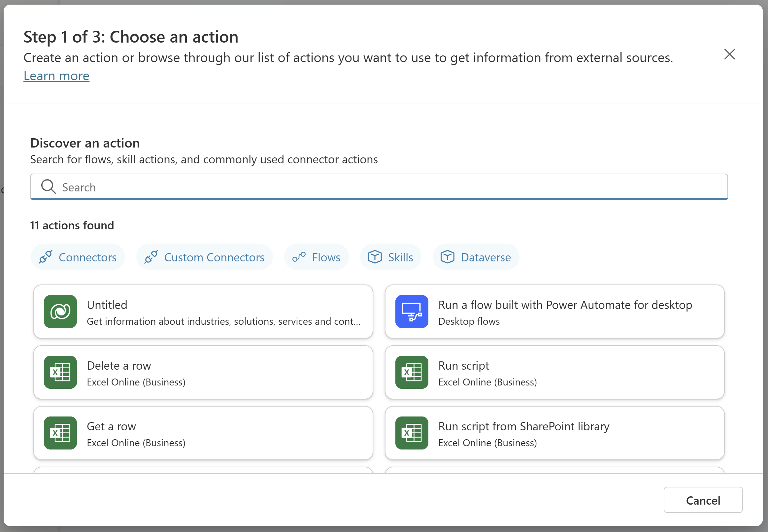Click the Cancel button
The width and height of the screenshot is (768, 532).
703,500
